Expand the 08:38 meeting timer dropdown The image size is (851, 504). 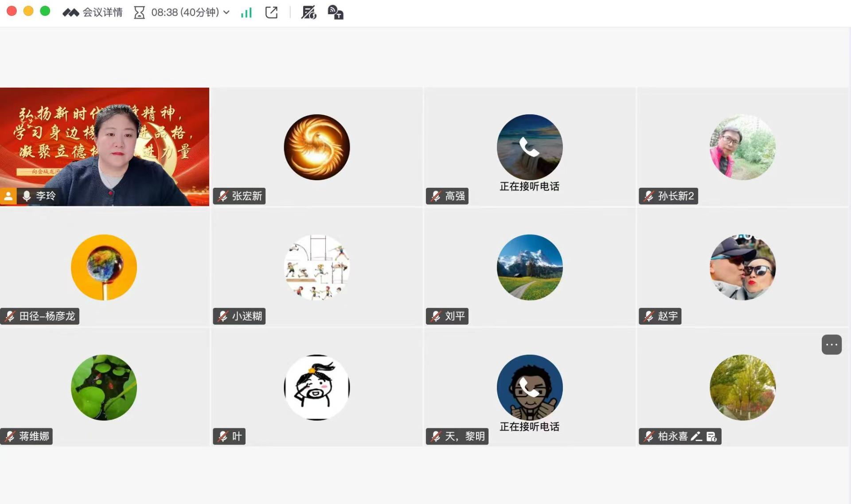(226, 12)
